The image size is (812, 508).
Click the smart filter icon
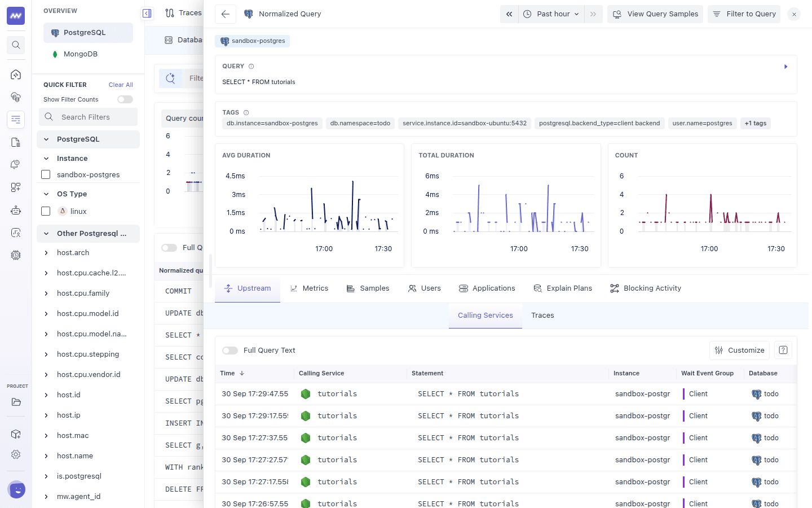170,78
